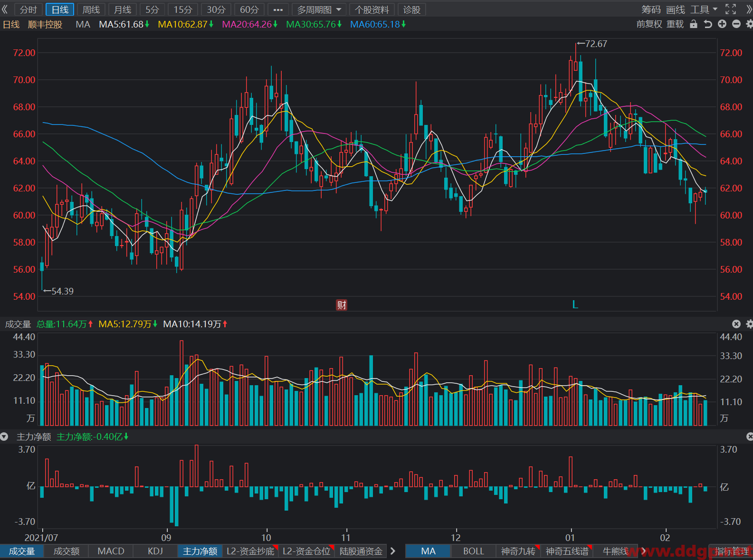Screen dimensions: 753x560
Task: Open the more periods ellipsis menu
Action: pos(278,9)
